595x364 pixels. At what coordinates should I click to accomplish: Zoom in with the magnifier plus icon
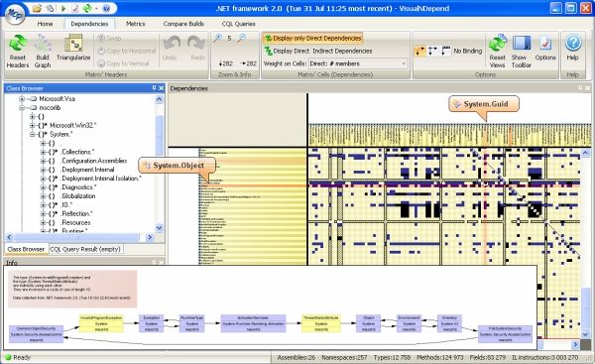coord(217,39)
